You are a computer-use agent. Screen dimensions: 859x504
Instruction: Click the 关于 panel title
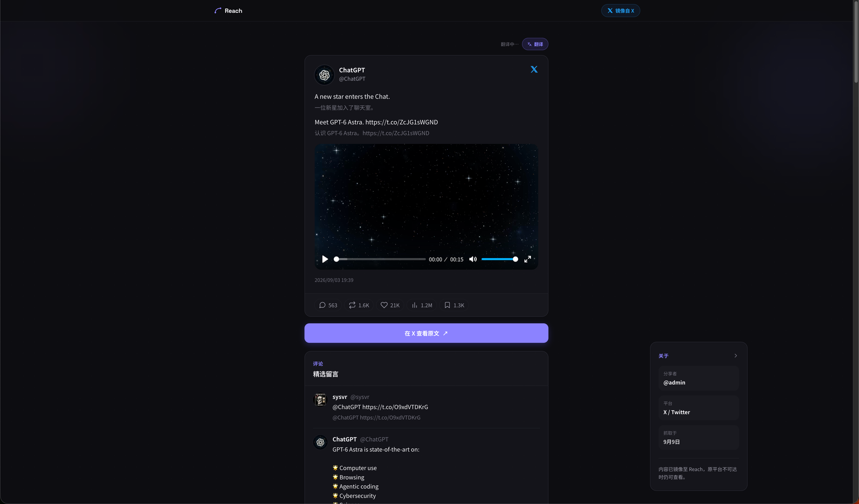coord(664,356)
